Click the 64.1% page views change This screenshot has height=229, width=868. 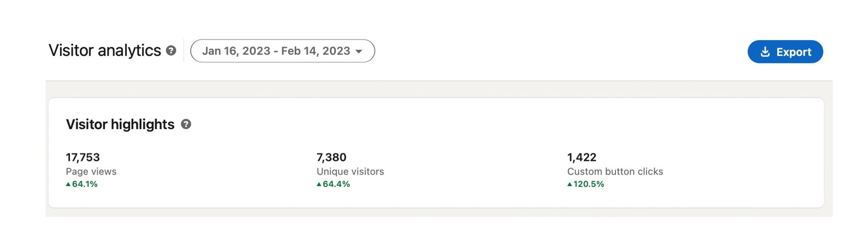tap(85, 184)
